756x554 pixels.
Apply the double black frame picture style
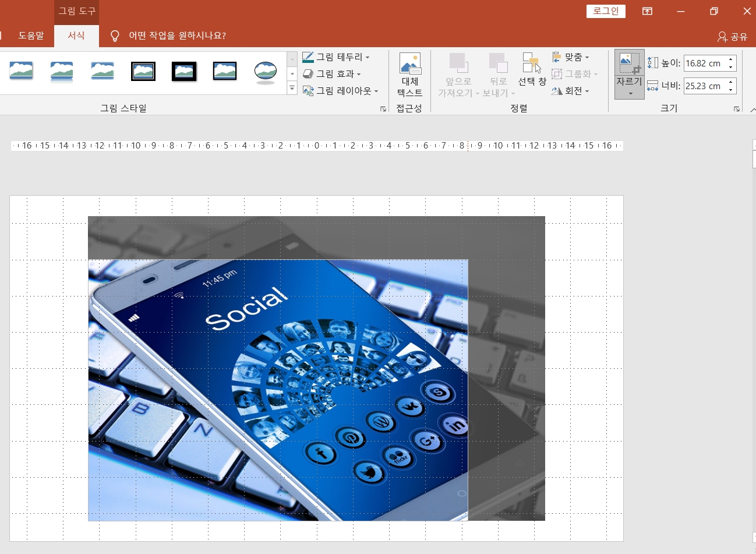(x=143, y=71)
